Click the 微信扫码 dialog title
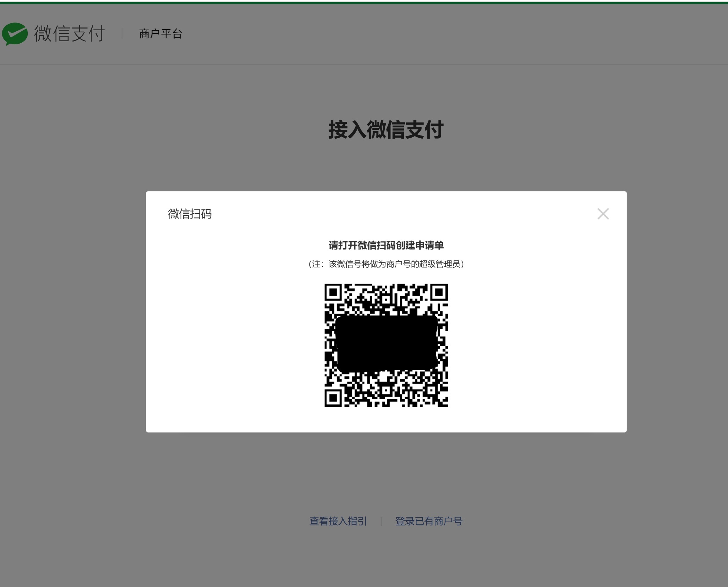This screenshot has height=587, width=728. click(190, 214)
